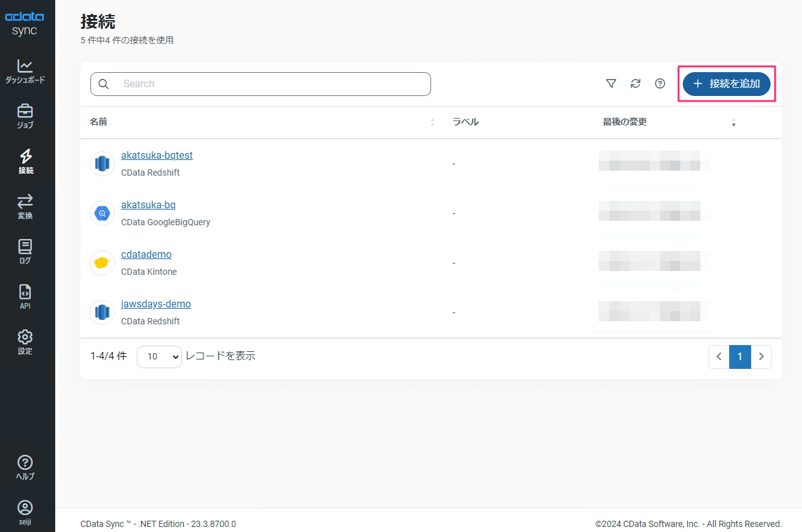Click the Kintone cloud icon for cdatademo
The width and height of the screenshot is (802, 532).
(102, 263)
